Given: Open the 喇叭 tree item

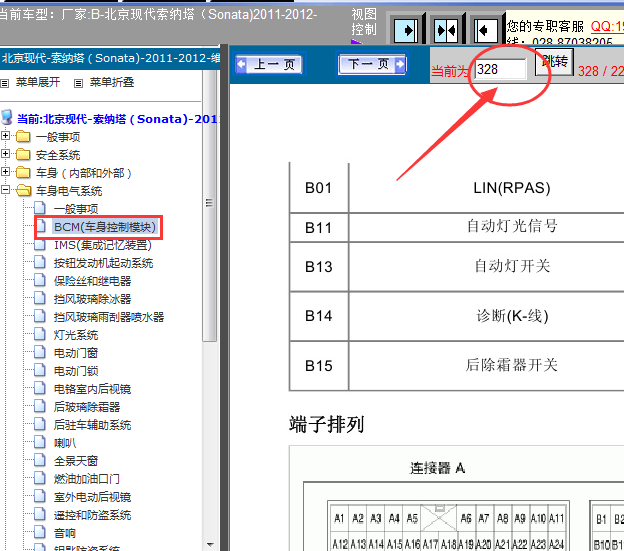Looking at the screenshot, I should (65, 443).
